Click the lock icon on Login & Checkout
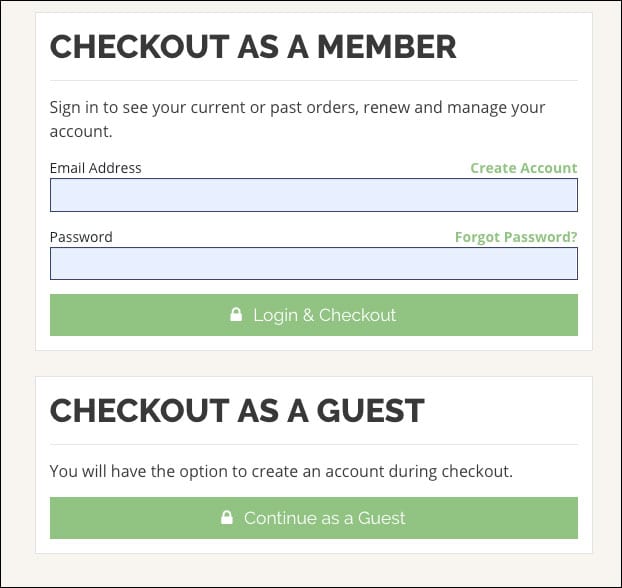This screenshot has height=588, width=622. 236,314
